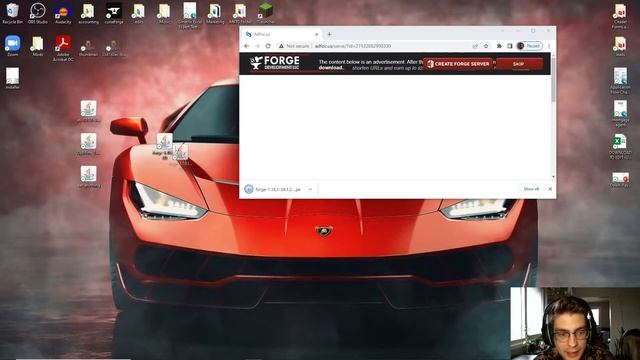
Task: Switch to the AdFocus tab
Action: [x=282, y=34]
